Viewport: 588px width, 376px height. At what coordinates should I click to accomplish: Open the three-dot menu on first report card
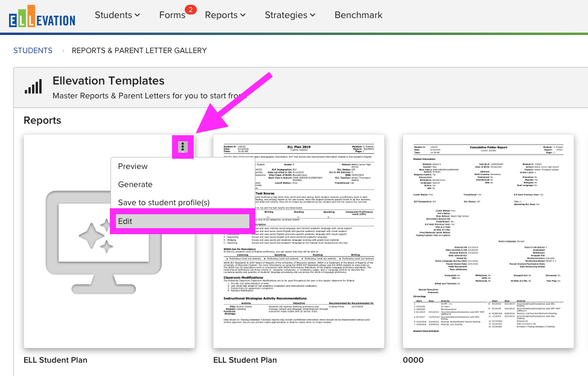coord(183,147)
